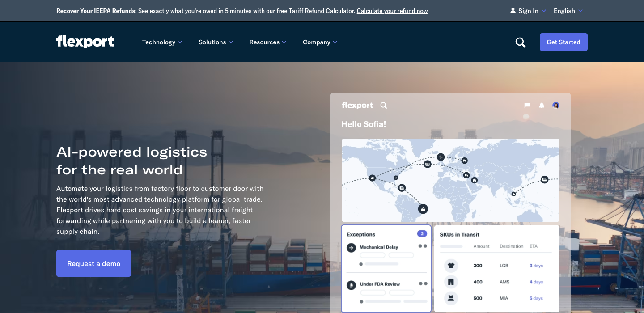644x313 pixels.
Task: Click the Exceptions card heading
Action: click(x=361, y=234)
